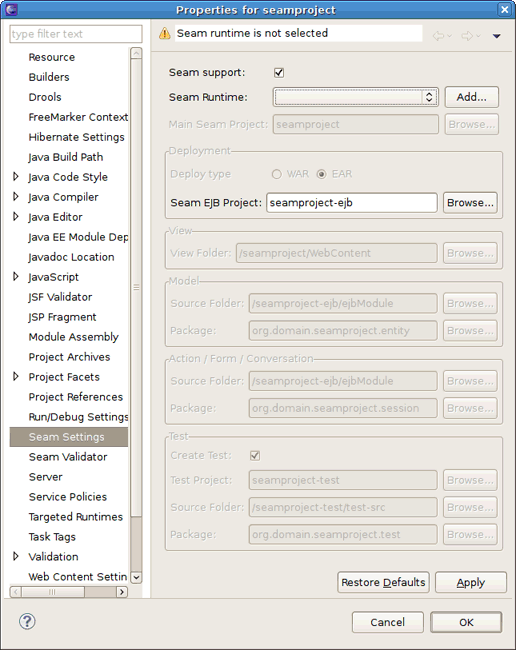The height and width of the screenshot is (650, 516).
Task: Select Targeted Runtimes tree item
Action: click(x=75, y=517)
